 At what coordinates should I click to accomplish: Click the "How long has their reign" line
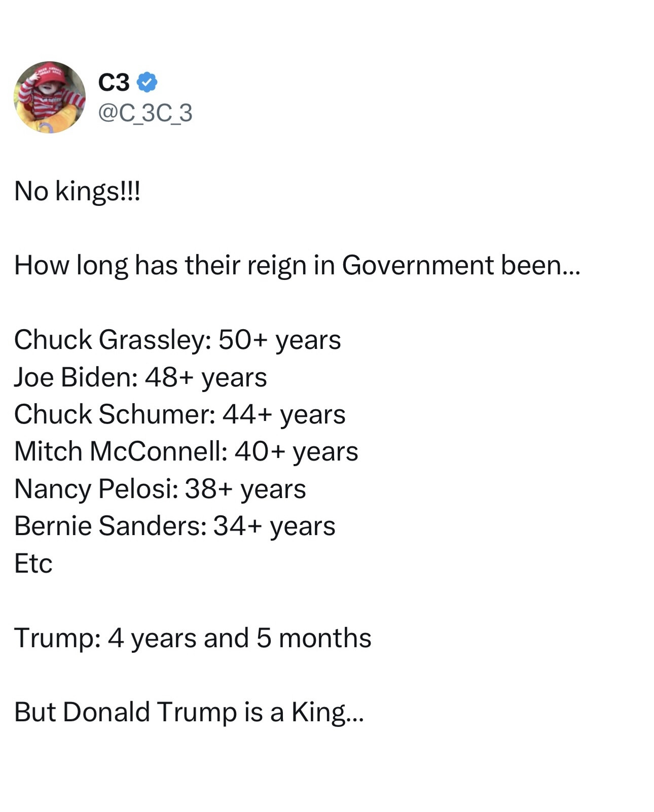[297, 265]
